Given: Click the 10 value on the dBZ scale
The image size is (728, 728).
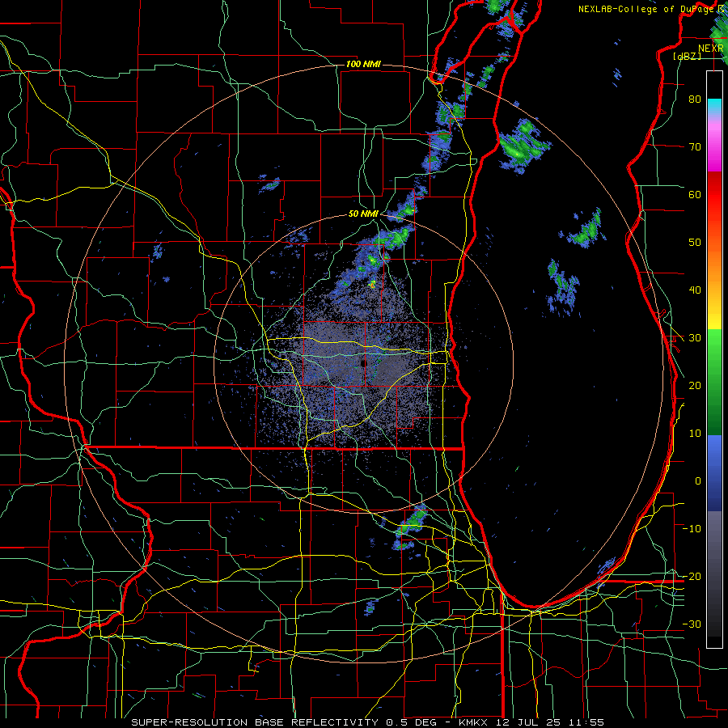Looking at the screenshot, I should 695,434.
